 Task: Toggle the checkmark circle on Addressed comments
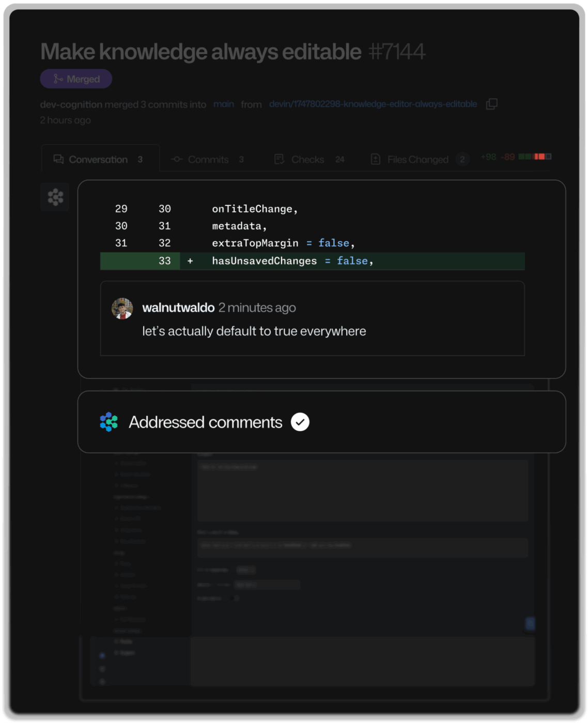point(300,421)
